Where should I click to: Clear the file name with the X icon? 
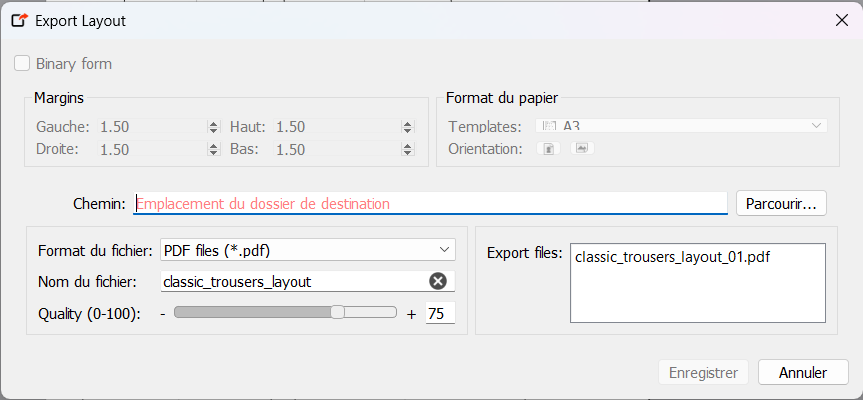tap(437, 282)
